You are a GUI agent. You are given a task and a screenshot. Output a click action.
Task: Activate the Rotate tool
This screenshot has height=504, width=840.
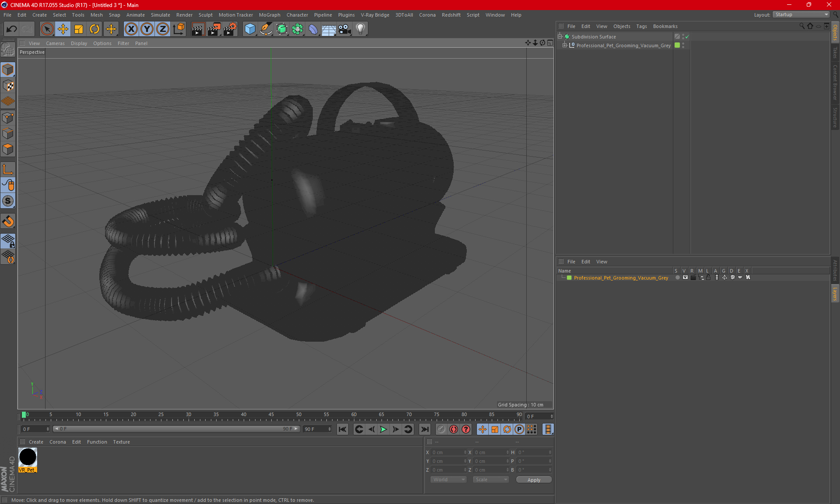pyautogui.click(x=94, y=29)
